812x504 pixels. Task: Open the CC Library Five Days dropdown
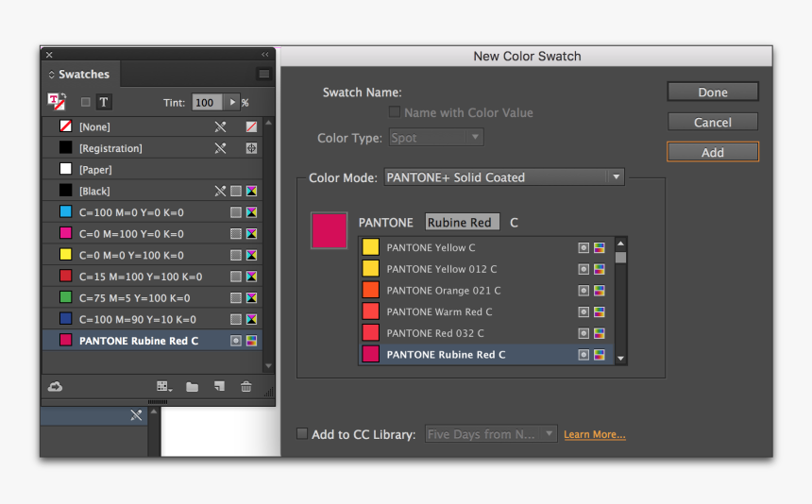[490, 433]
